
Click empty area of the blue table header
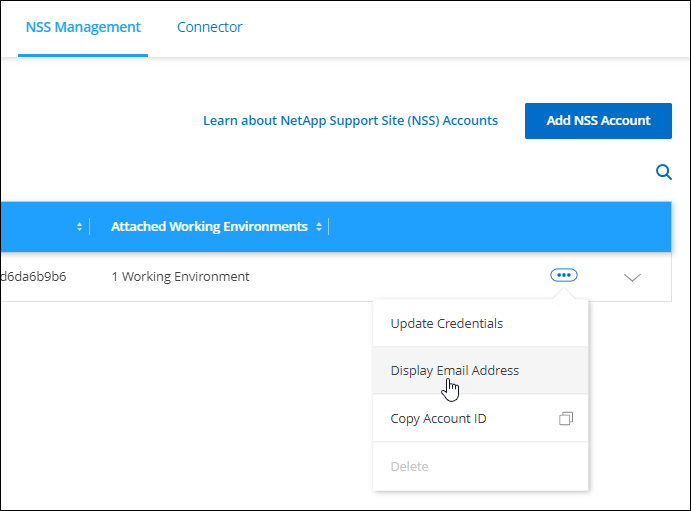tap(500, 227)
